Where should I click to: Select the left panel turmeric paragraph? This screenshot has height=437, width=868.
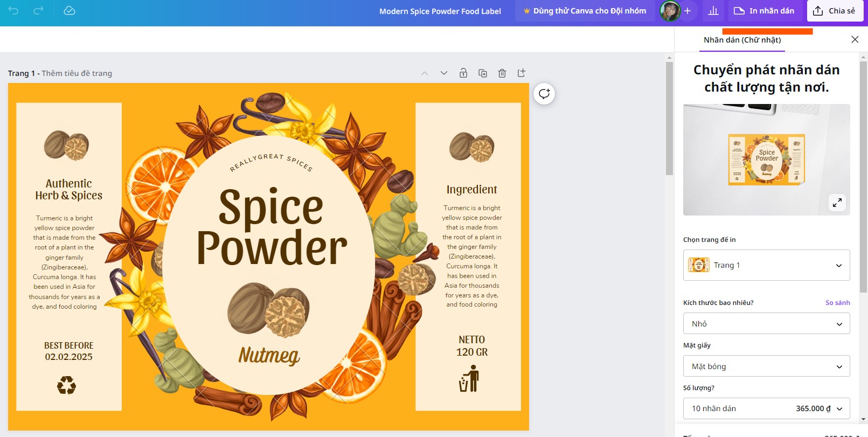click(x=65, y=262)
